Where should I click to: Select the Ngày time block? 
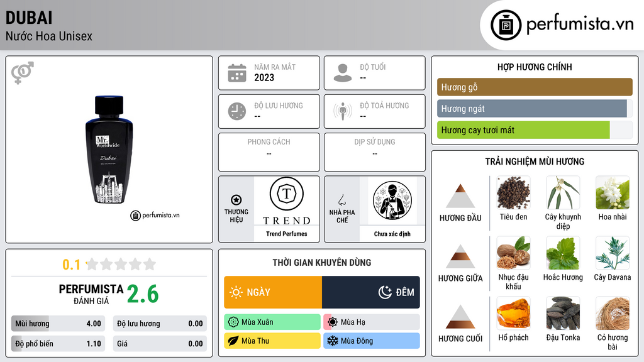pyautogui.click(x=273, y=292)
